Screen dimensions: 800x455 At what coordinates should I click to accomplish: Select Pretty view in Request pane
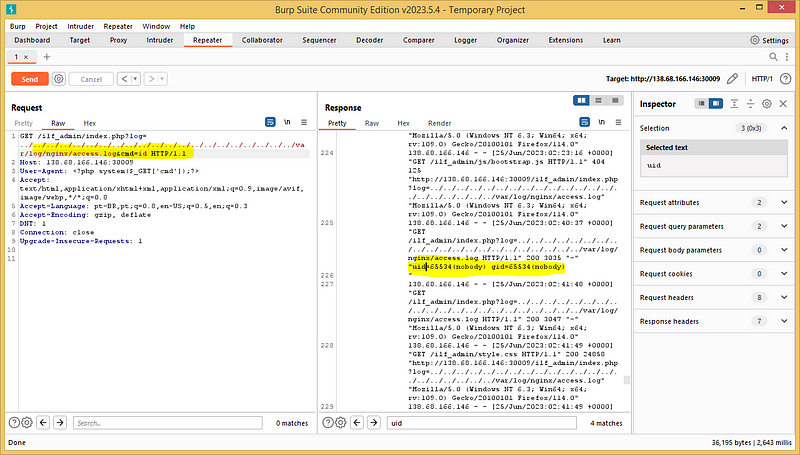23,123
